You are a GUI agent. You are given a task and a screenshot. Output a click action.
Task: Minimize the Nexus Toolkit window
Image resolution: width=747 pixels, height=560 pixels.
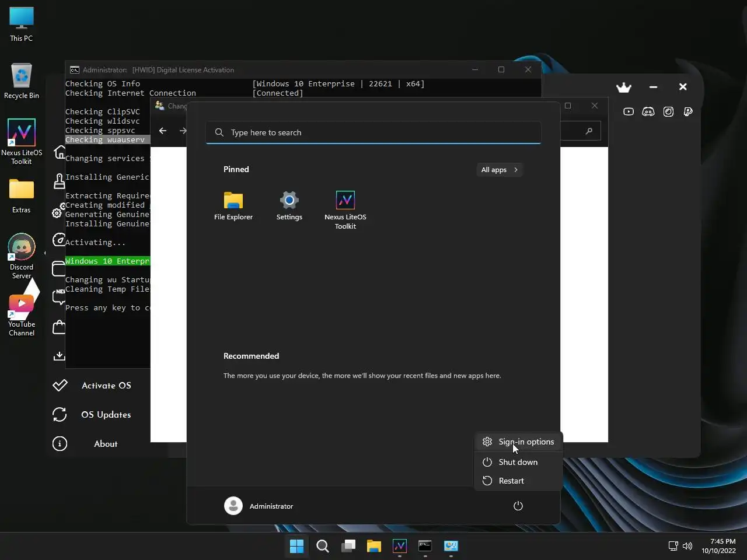click(x=654, y=87)
